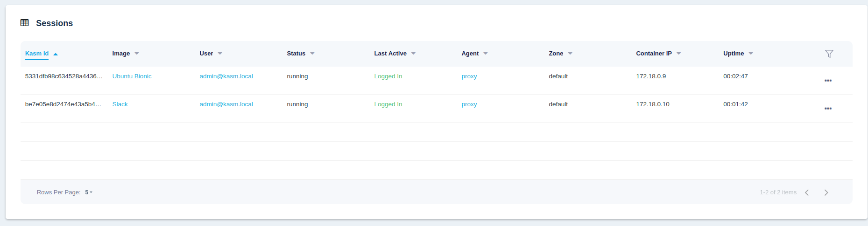Sort by Last Active column header
Viewport: 868px width, 226px height.
[390, 54]
